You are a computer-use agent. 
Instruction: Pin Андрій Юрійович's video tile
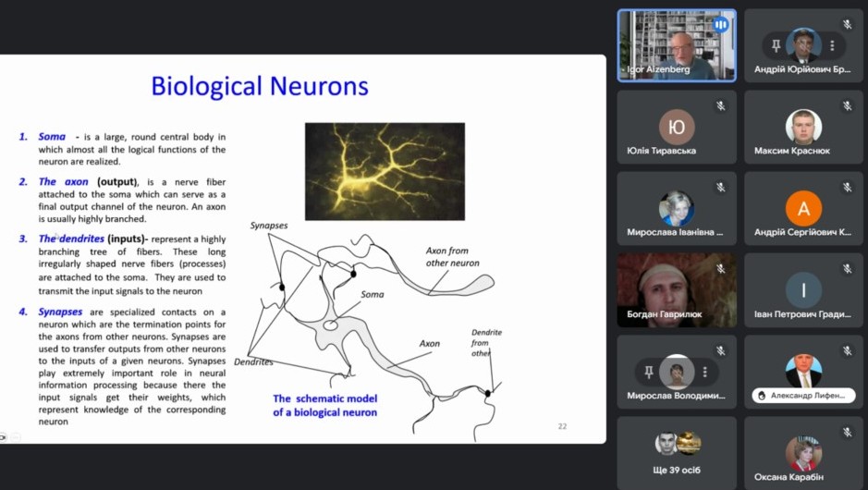[x=776, y=45]
